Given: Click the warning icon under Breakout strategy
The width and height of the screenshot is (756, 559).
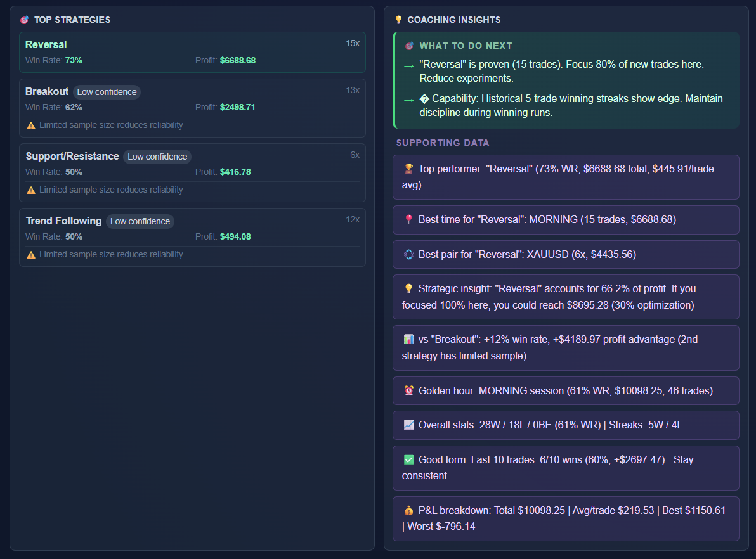Looking at the screenshot, I should (x=31, y=125).
